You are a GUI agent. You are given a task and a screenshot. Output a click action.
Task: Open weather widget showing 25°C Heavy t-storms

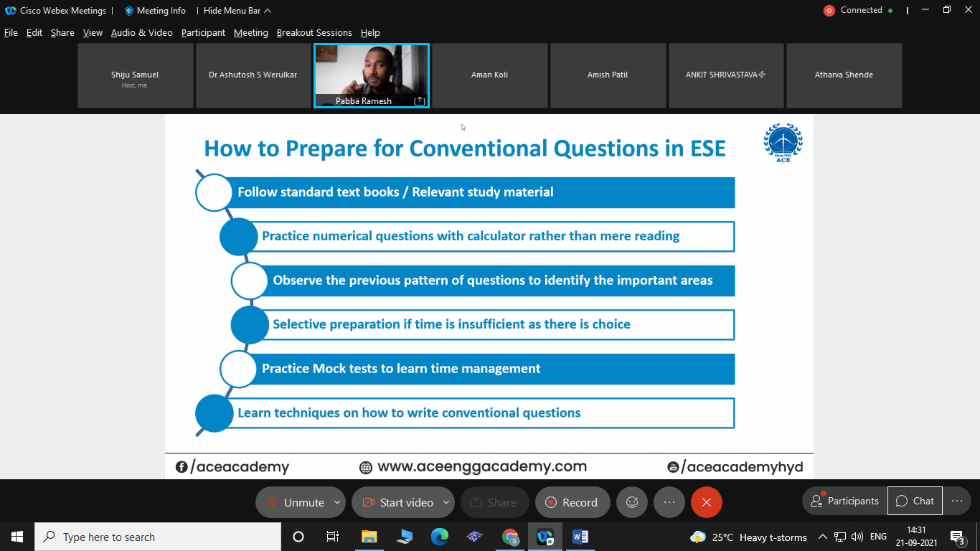[748, 537]
